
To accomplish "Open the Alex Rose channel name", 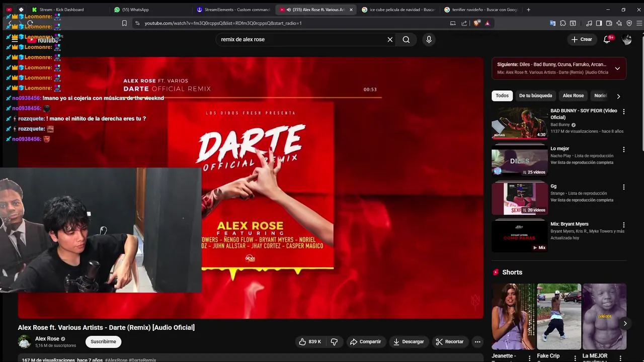I will (47, 339).
